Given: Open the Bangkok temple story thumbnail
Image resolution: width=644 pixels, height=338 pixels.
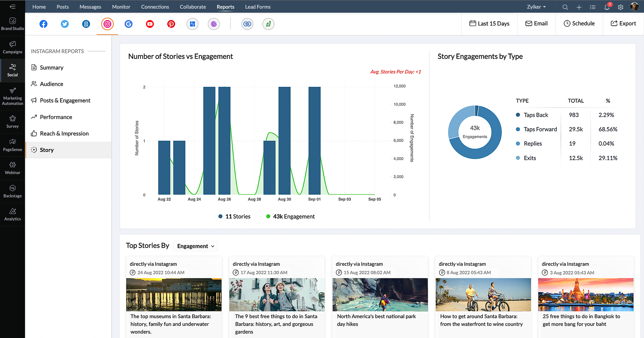Looking at the screenshot, I should tap(586, 295).
